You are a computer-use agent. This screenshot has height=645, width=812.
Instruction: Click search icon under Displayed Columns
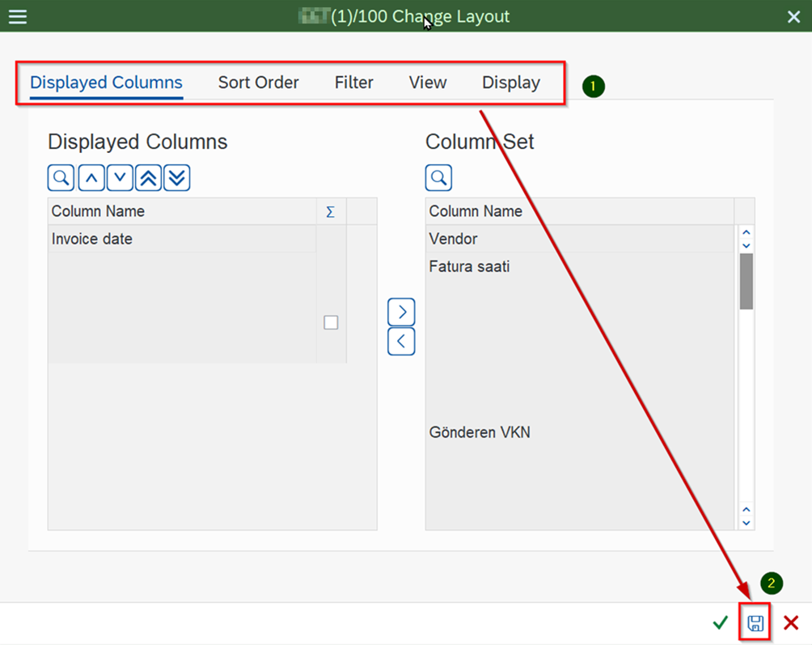tap(61, 177)
